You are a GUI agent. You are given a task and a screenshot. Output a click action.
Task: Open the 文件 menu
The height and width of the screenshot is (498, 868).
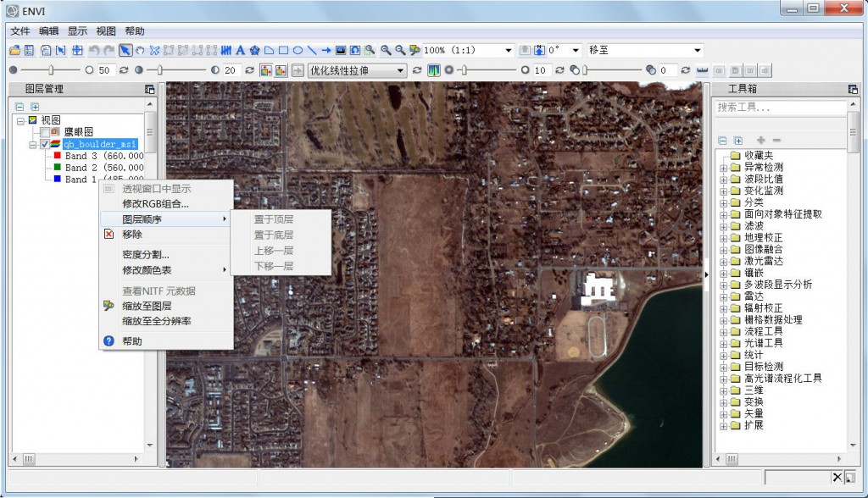pos(19,31)
